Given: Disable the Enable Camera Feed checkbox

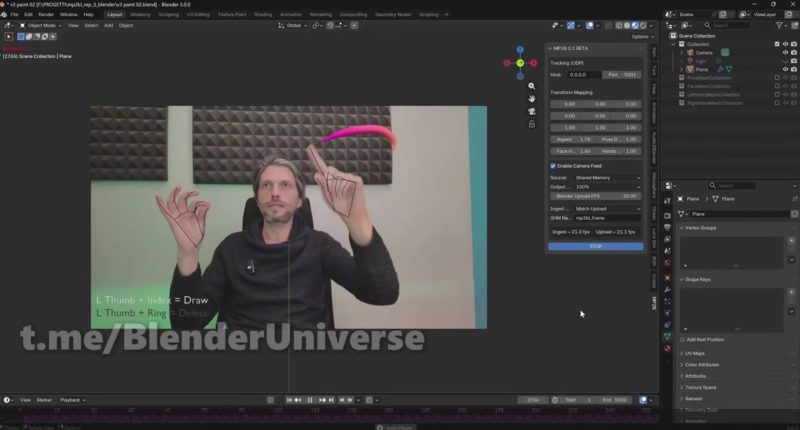Looking at the screenshot, I should tap(553, 165).
